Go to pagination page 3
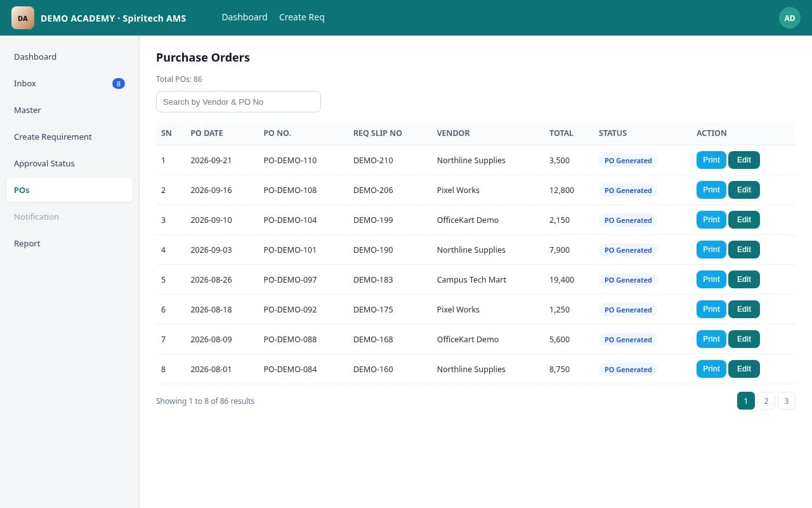Image resolution: width=812 pixels, height=508 pixels. click(x=787, y=401)
